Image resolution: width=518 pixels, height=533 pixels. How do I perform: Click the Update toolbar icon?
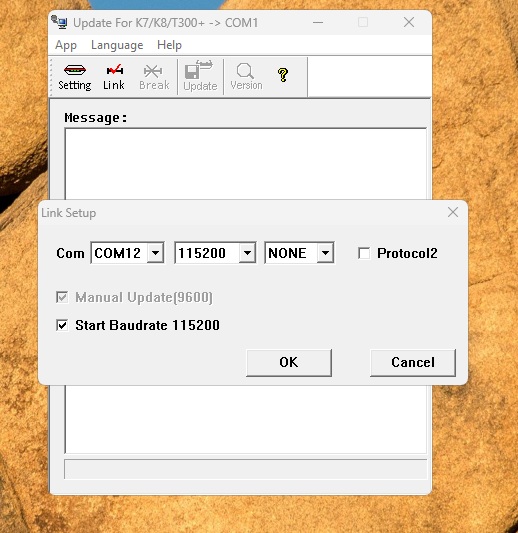200,77
